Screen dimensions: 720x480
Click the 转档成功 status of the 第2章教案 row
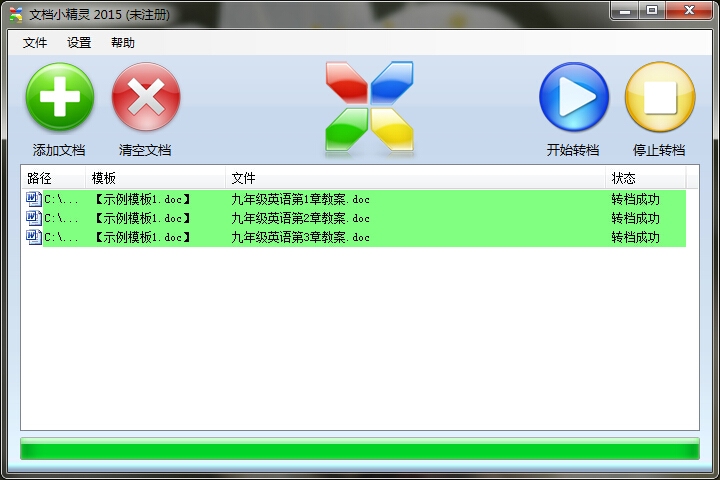coord(636,218)
